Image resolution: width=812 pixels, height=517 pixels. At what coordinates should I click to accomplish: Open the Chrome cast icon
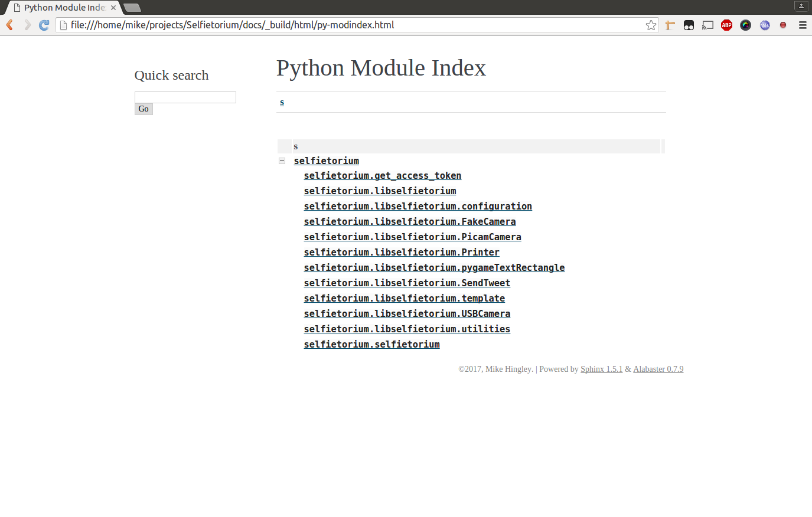point(707,25)
